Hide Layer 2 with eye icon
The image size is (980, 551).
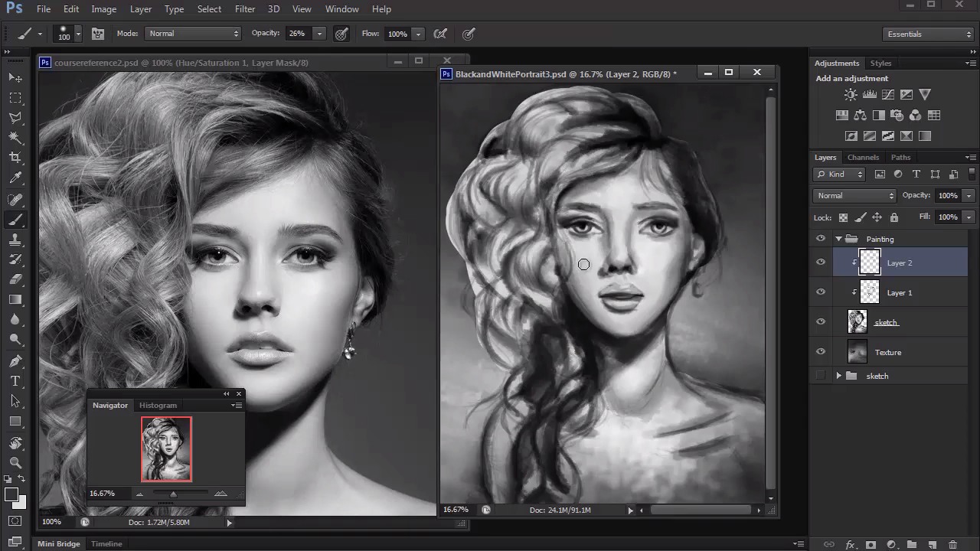821,262
